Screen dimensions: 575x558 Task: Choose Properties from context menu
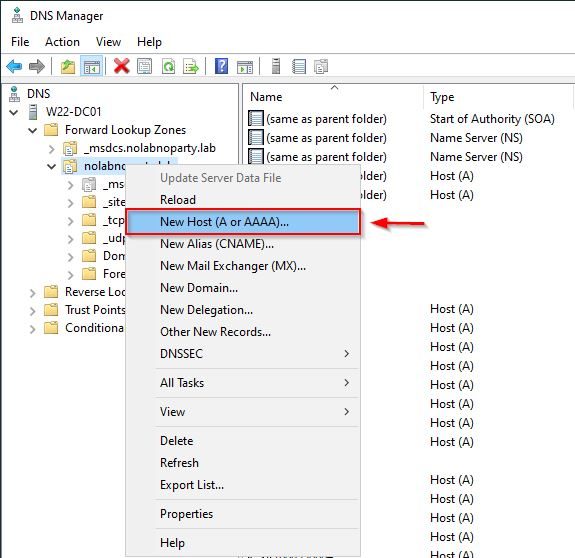[243, 514]
